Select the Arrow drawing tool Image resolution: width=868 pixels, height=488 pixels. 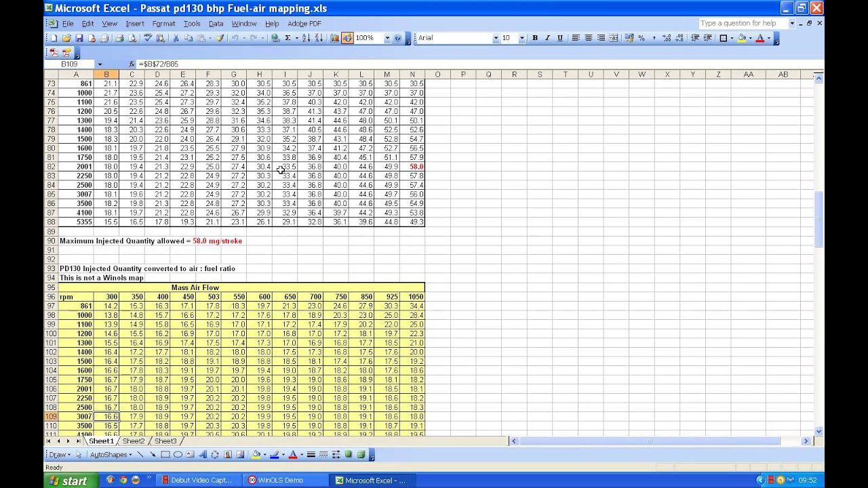[153, 455]
